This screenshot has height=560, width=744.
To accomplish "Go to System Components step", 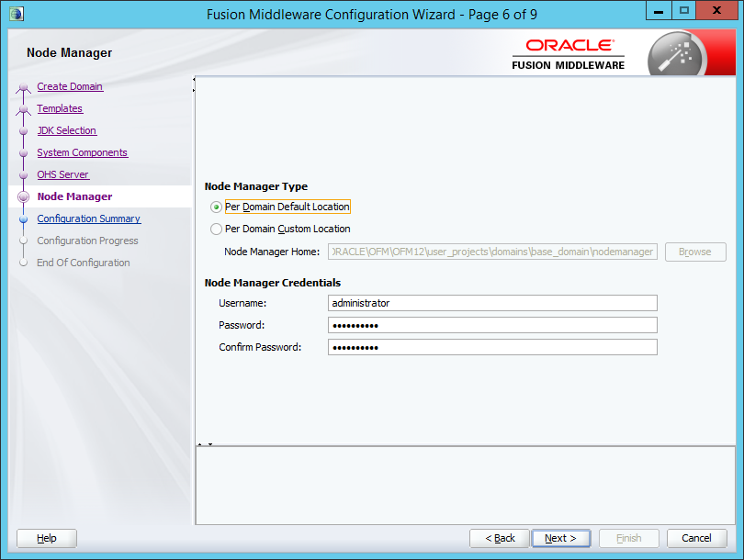I will pyautogui.click(x=82, y=152).
